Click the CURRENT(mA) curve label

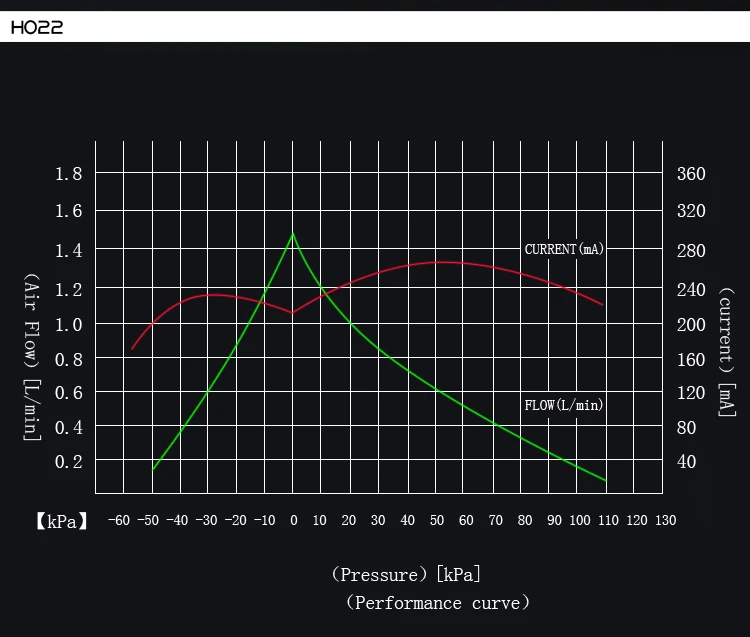click(564, 249)
